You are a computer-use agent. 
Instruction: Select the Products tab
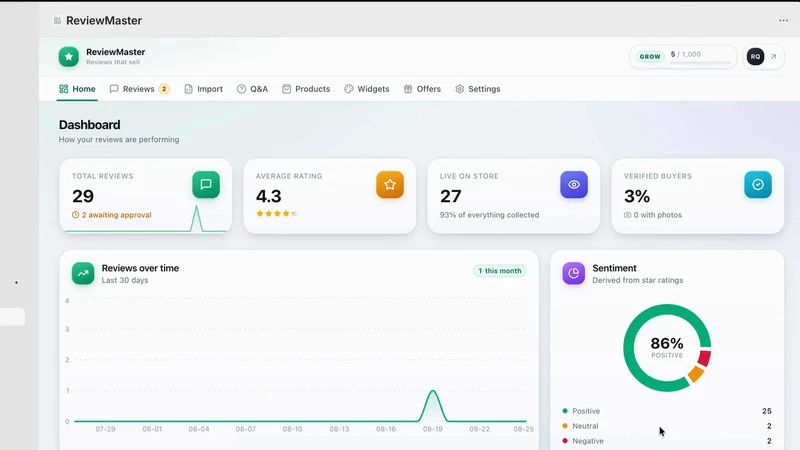[x=306, y=89]
